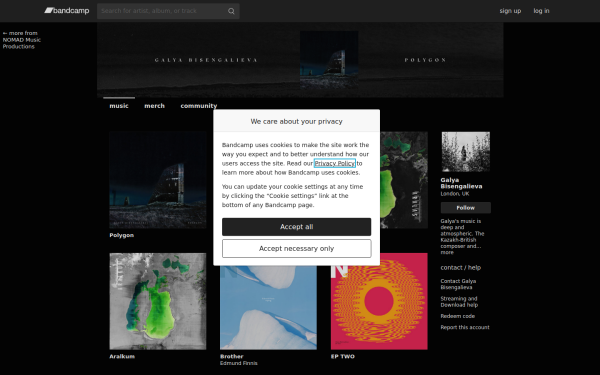
Task: Click the Aralkum album title
Action: click(x=122, y=357)
